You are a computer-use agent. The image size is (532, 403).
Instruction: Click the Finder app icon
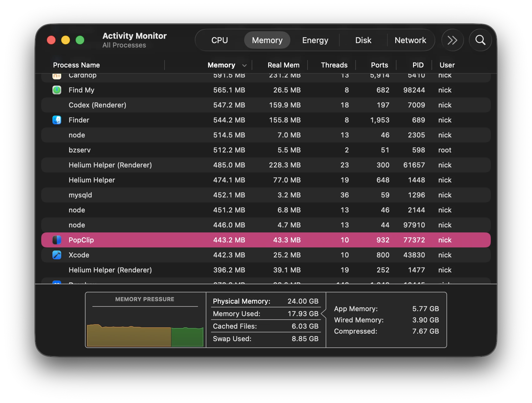57,120
